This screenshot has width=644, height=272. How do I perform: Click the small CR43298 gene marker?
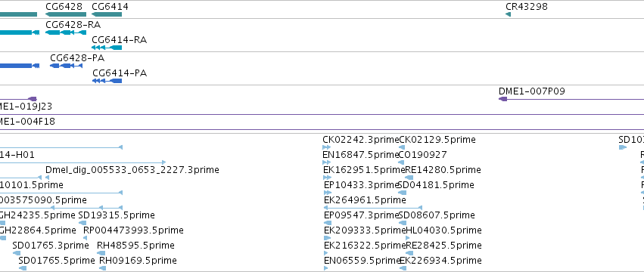point(508,14)
